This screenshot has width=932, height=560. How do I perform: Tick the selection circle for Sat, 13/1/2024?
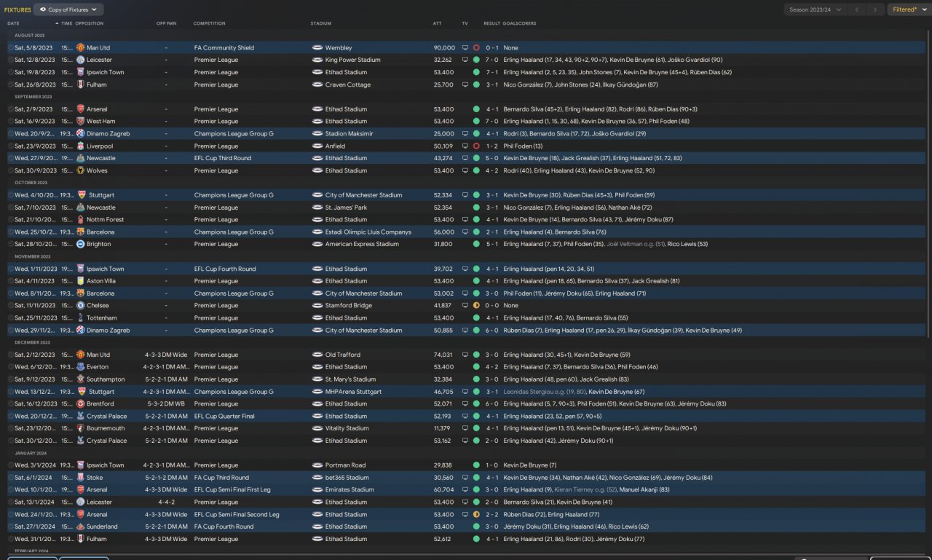tap(11, 502)
